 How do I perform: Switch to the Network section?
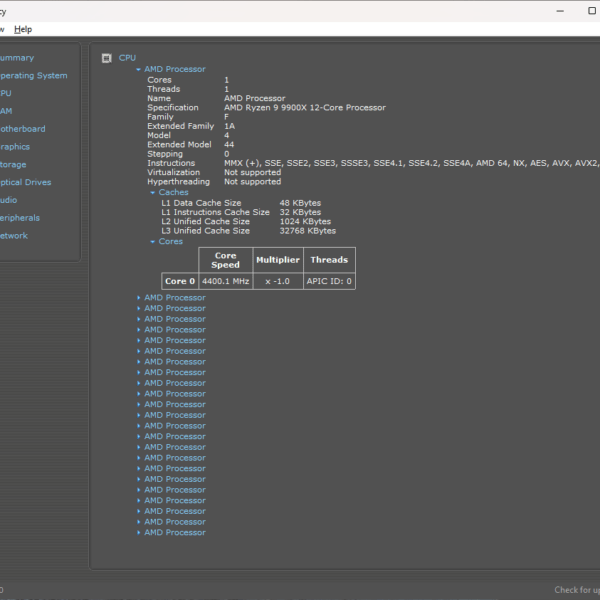pos(14,236)
